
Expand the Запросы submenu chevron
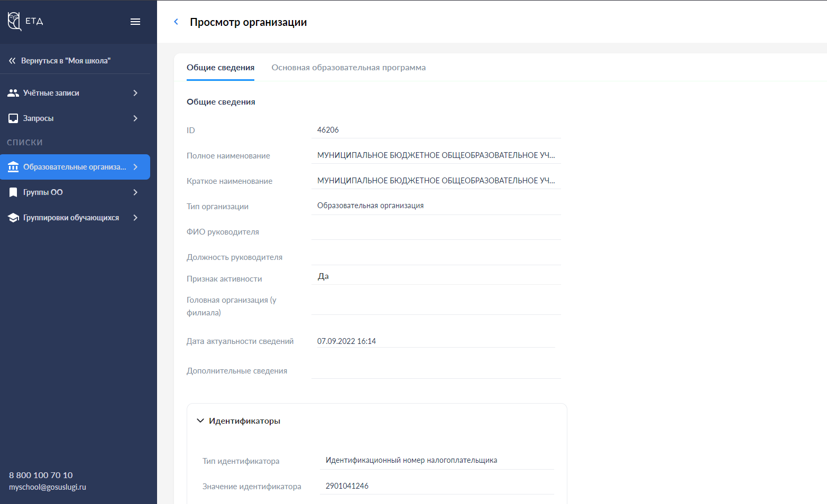[135, 118]
